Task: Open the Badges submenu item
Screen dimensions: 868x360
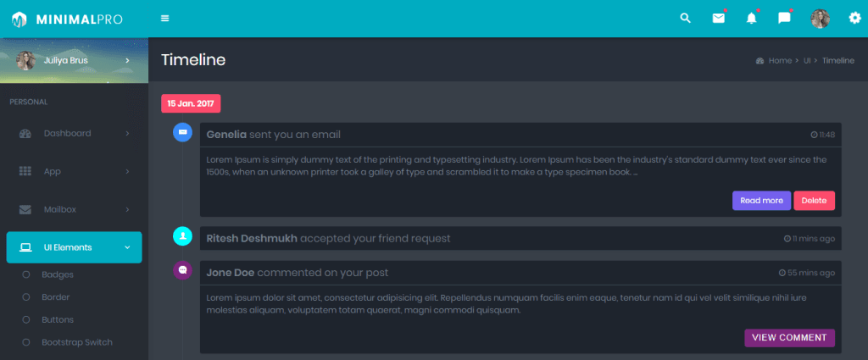Action: [58, 274]
